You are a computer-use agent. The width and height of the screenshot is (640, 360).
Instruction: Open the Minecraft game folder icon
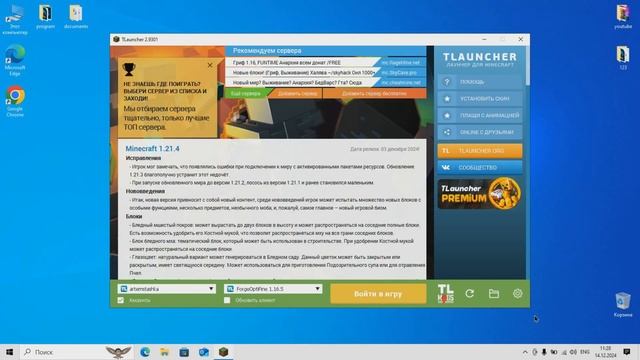point(494,293)
